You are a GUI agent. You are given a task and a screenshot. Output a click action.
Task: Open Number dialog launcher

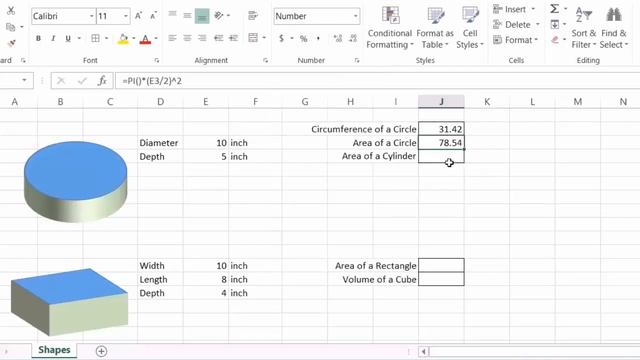[x=357, y=60]
